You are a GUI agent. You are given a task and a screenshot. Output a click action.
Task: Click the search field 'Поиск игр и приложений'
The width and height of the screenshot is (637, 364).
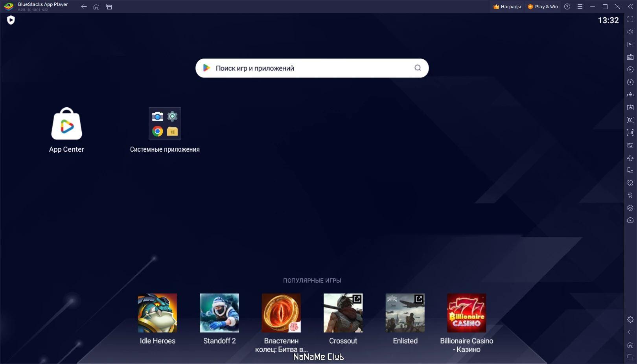point(312,68)
